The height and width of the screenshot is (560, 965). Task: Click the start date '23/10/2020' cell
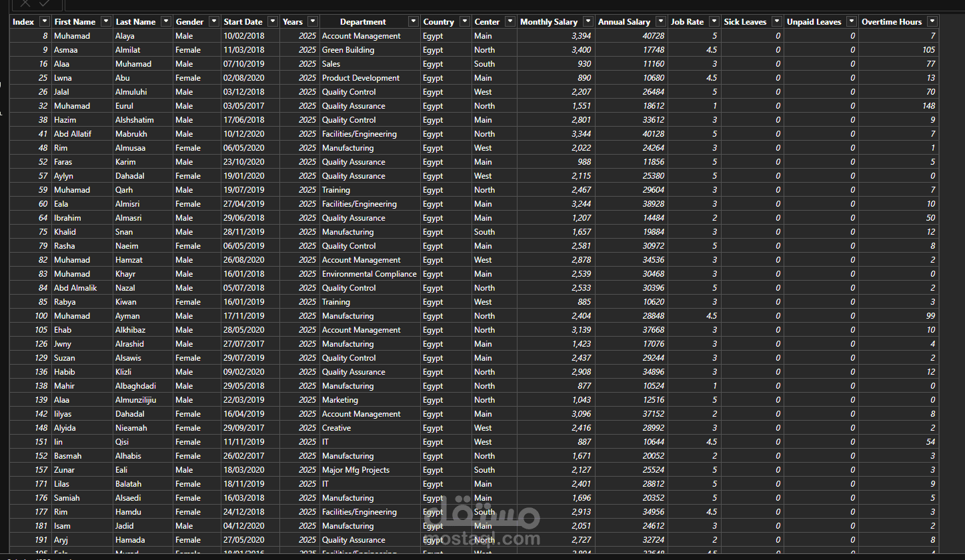[250, 162]
